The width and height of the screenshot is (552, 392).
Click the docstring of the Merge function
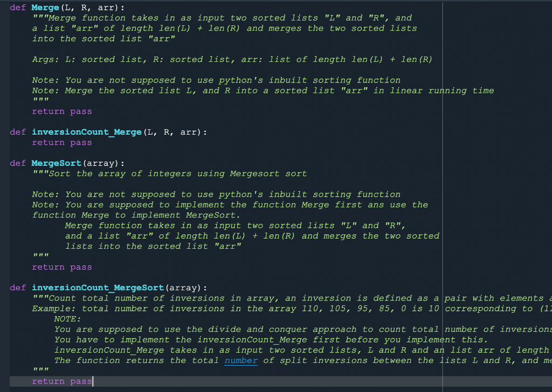[162, 18]
